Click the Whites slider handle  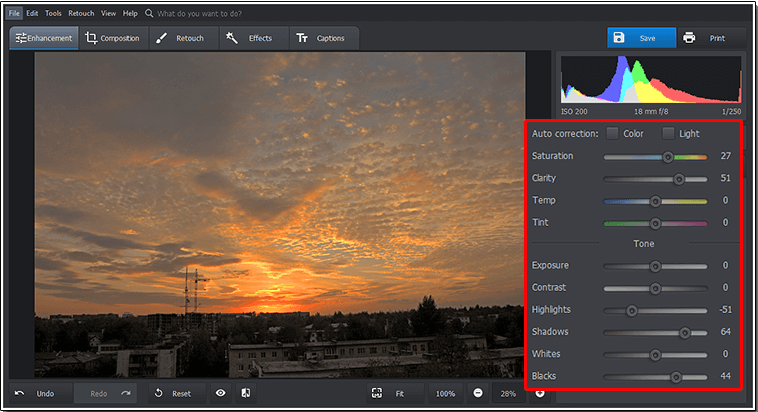[655, 355]
